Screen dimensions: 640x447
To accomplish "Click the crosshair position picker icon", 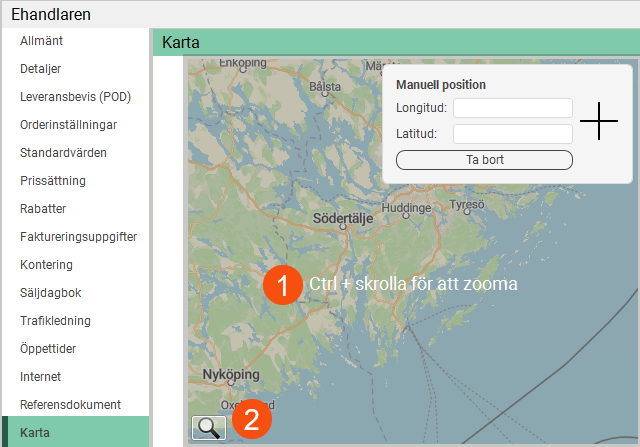I will point(599,120).
